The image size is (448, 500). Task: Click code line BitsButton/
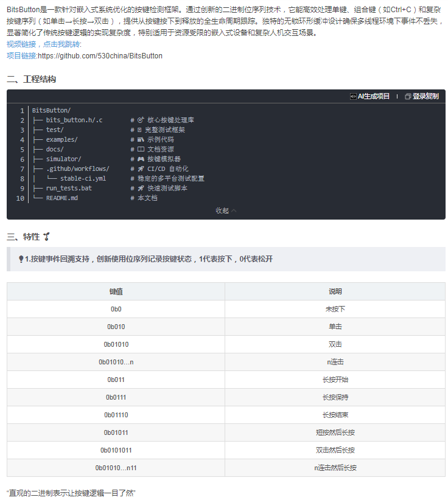51,110
